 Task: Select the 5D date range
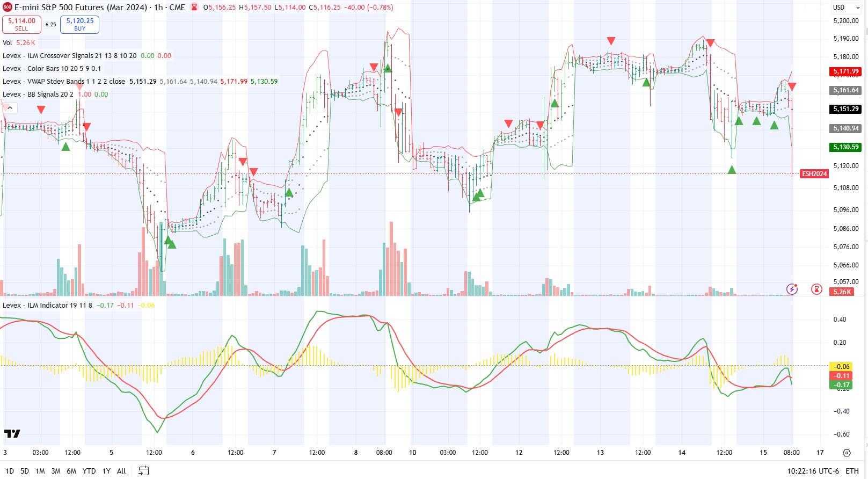25,471
